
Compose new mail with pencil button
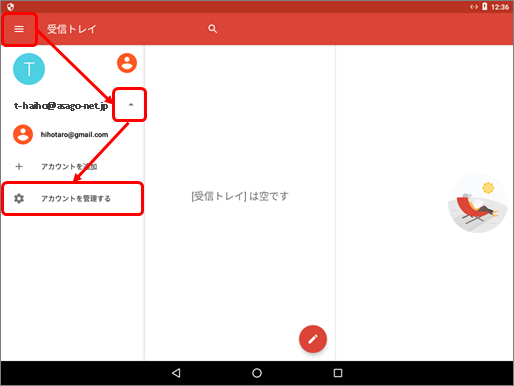[313, 339]
